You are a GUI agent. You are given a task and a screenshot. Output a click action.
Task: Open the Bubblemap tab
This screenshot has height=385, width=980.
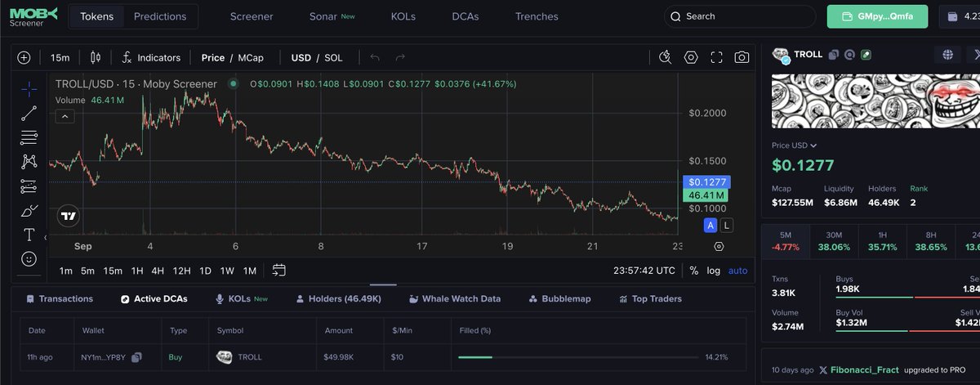point(559,299)
